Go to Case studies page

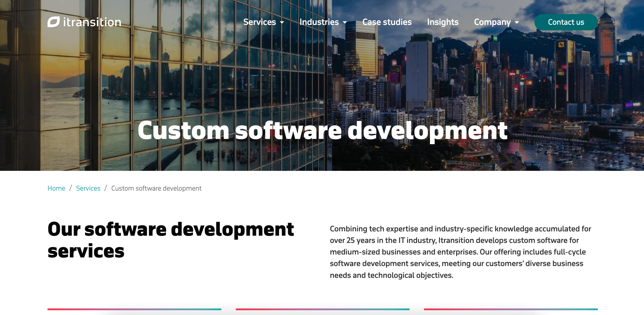[x=387, y=22]
